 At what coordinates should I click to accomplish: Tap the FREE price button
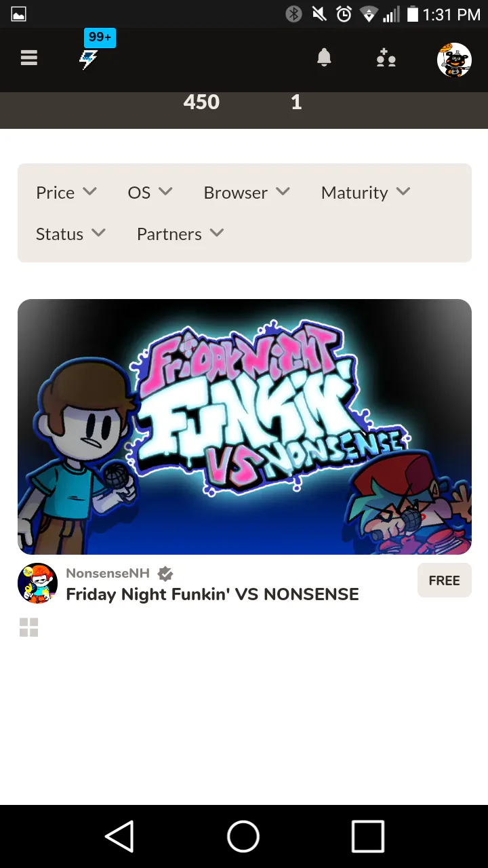point(444,580)
